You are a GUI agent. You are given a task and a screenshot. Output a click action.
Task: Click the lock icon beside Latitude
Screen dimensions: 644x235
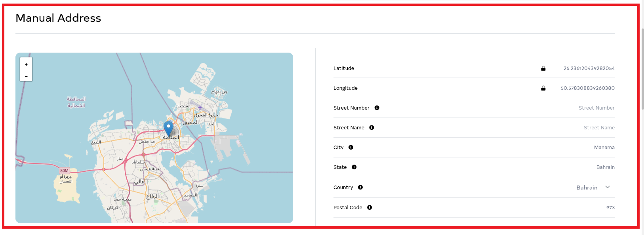click(543, 68)
